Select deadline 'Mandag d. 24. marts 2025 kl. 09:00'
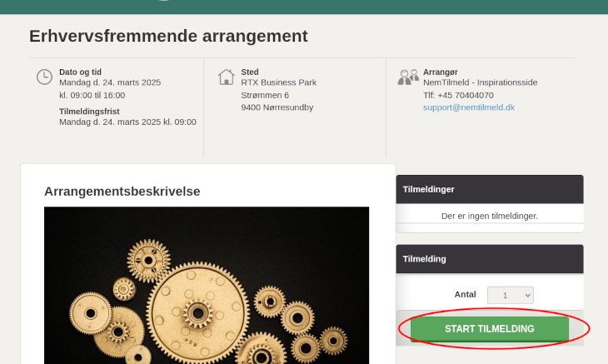This screenshot has width=608, height=364. 127,122
